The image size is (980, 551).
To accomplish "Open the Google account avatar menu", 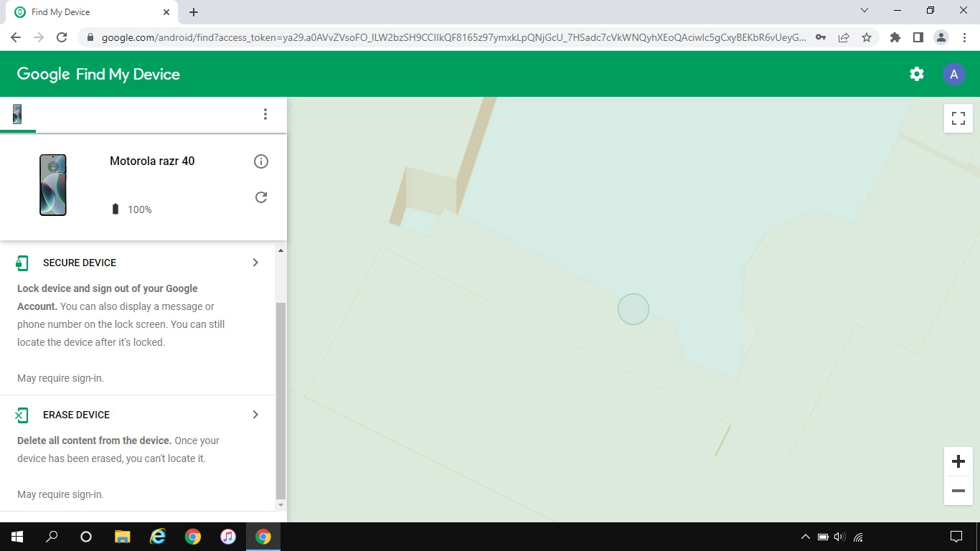I will (953, 73).
